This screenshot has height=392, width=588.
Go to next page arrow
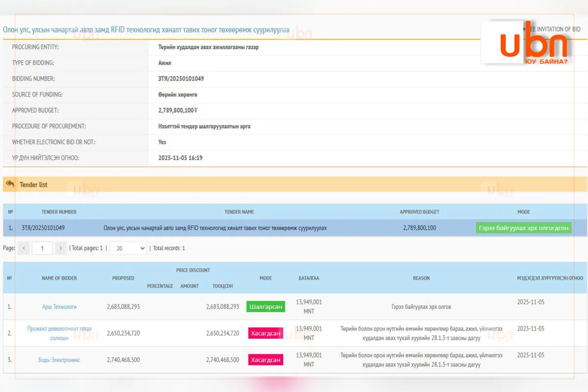coord(61,248)
